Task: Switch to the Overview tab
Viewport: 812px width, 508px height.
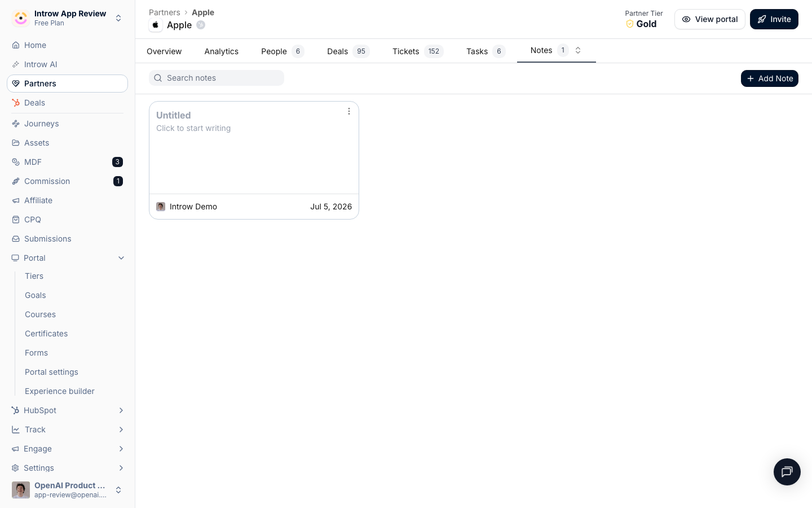Action: pyautogui.click(x=164, y=51)
